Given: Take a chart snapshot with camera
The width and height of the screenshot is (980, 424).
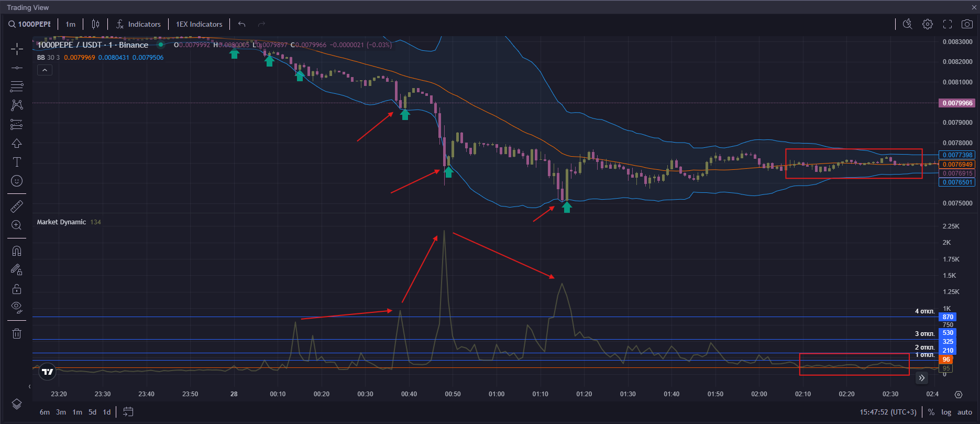Looking at the screenshot, I should [x=967, y=24].
